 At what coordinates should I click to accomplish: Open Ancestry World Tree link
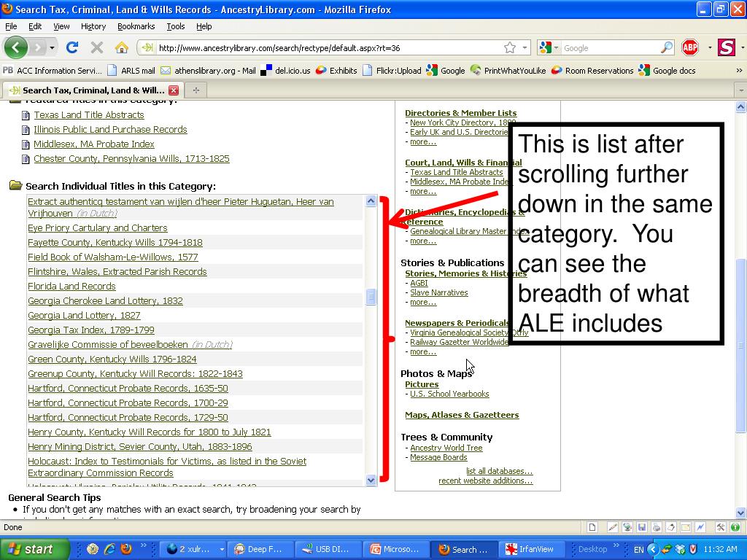[446, 448]
